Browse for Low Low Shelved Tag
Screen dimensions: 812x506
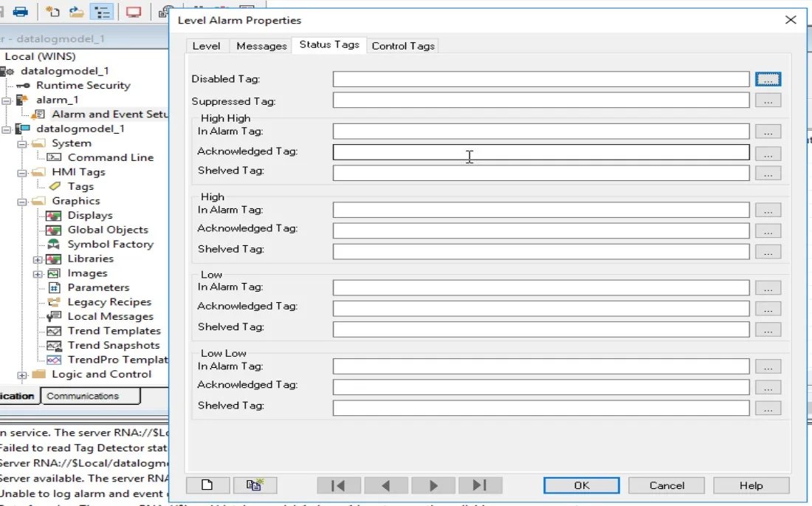click(768, 408)
